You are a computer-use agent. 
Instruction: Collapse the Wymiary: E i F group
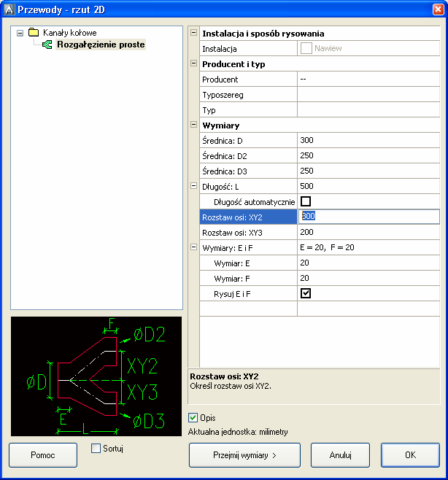pyautogui.click(x=193, y=247)
